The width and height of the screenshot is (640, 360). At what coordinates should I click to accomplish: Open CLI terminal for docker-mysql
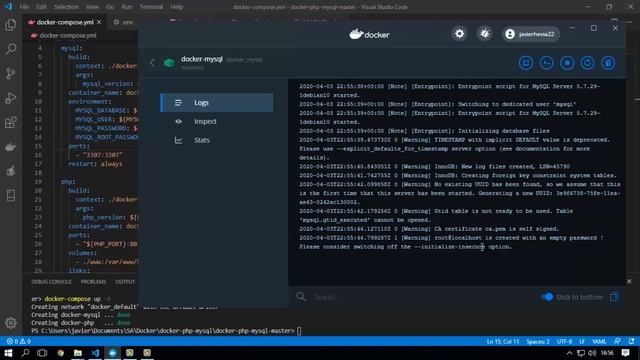[x=547, y=63]
